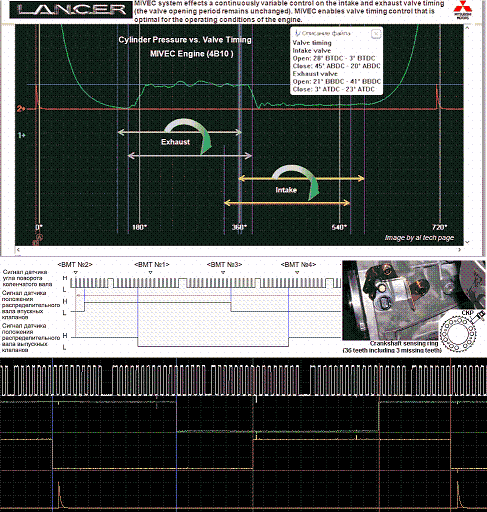Click the 'Exhaust valve' line in the note
The height and width of the screenshot is (512, 487).
click(x=315, y=74)
